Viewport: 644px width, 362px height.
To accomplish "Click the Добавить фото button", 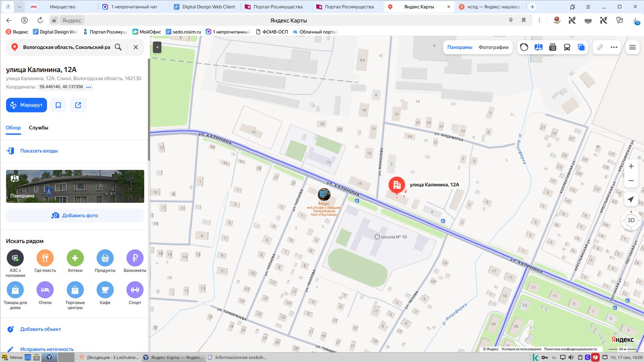I will pyautogui.click(x=75, y=215).
